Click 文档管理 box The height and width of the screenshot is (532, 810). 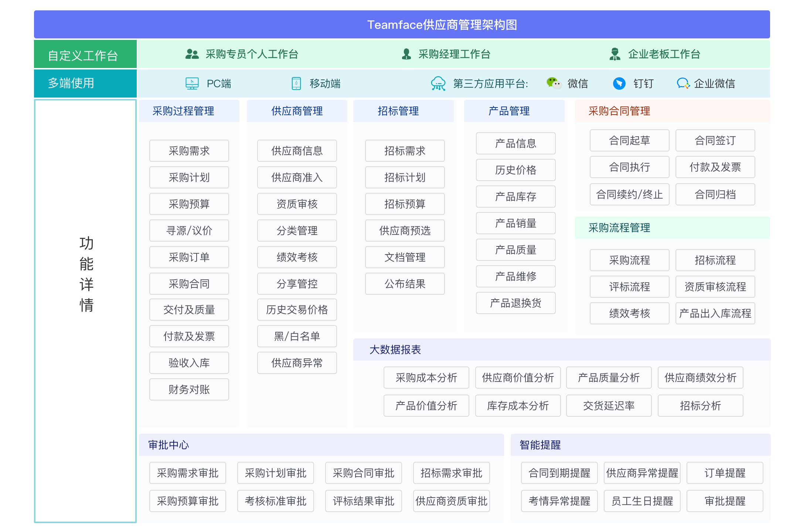(x=405, y=257)
